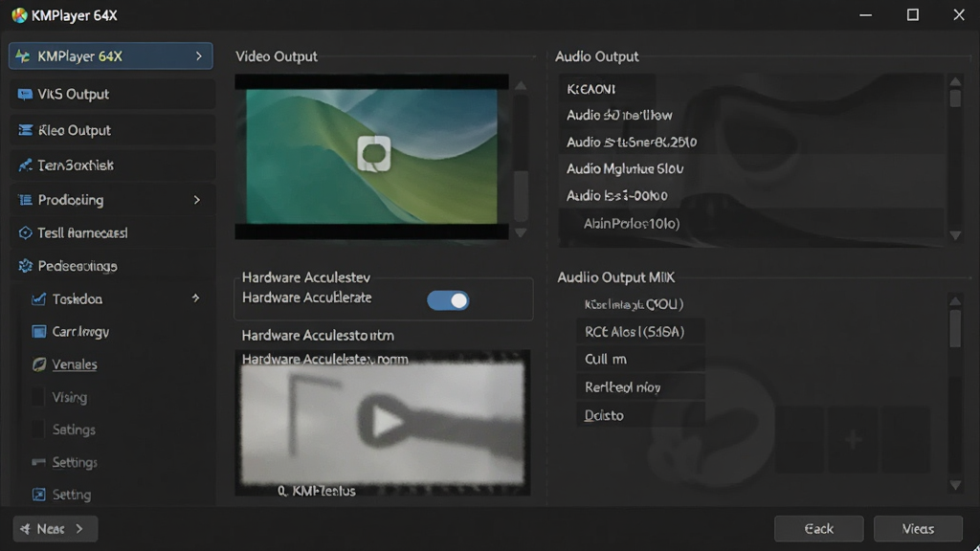The height and width of the screenshot is (551, 980).
Task: Click the KMFleatus caption text
Action: 317,491
